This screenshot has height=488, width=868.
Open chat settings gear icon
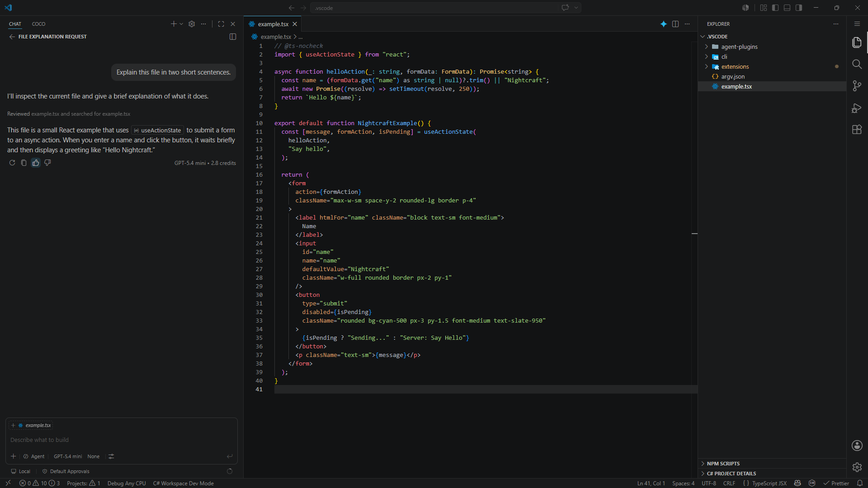[192, 24]
